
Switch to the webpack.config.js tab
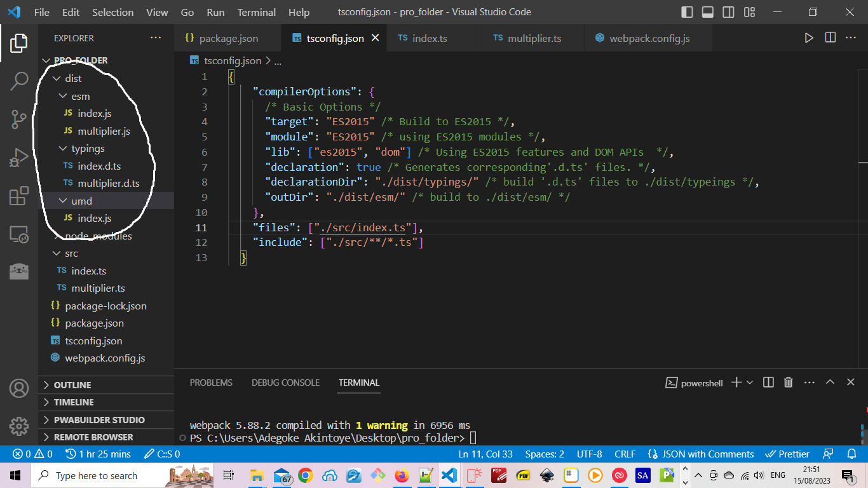(x=649, y=39)
